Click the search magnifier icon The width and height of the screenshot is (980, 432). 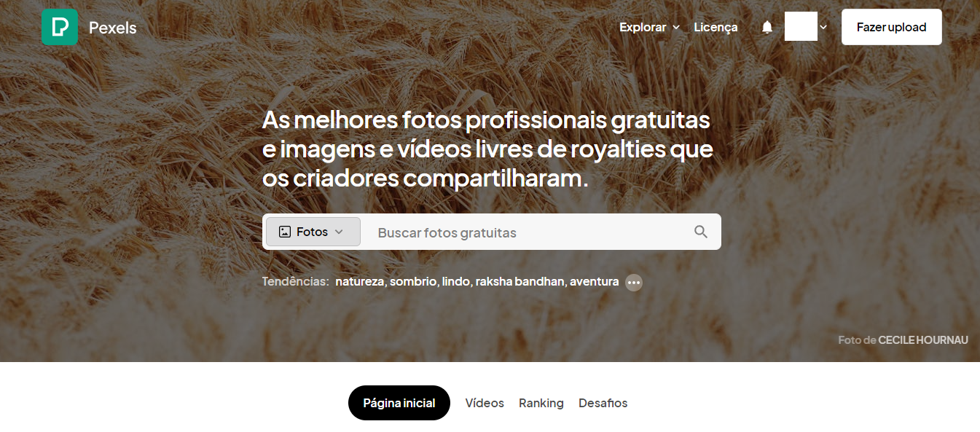700,232
